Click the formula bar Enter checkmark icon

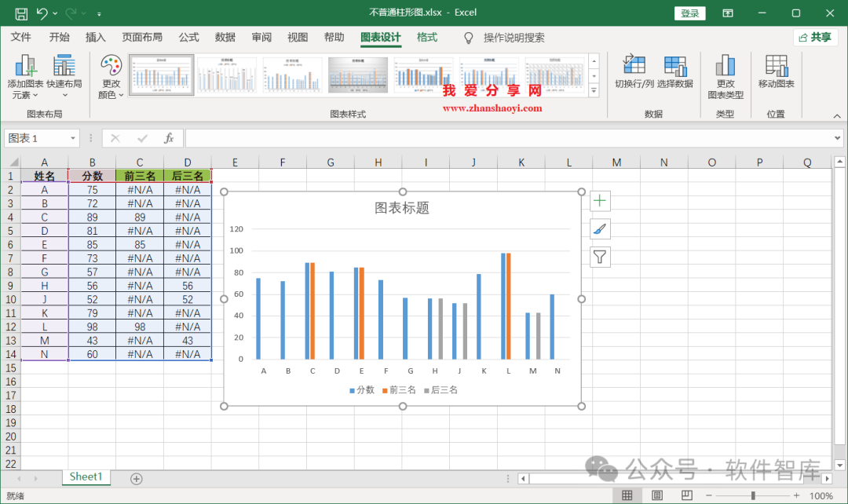click(142, 138)
